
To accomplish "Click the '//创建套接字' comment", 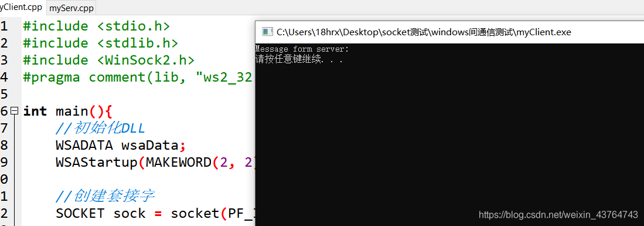I will click(105, 197).
